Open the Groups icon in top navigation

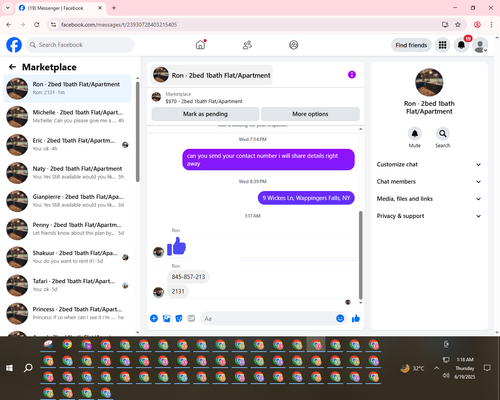click(x=294, y=45)
